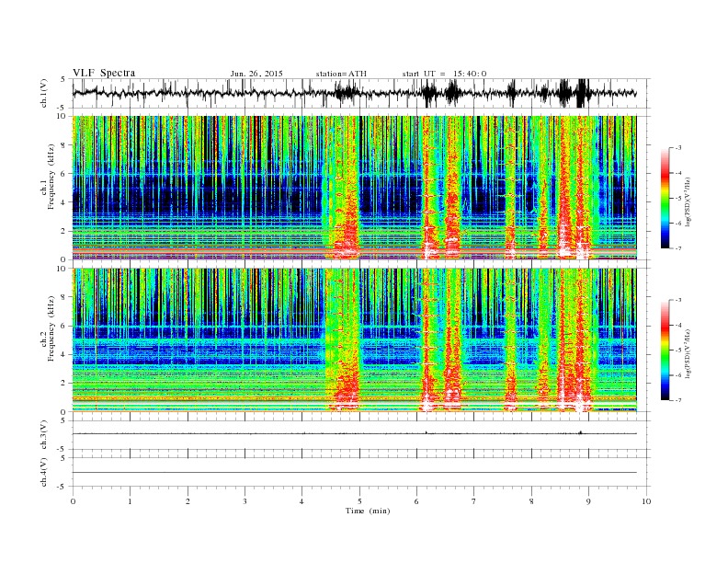Click tick label "10" on the Time axis
This screenshot has width=728, height=563.
coord(646,501)
